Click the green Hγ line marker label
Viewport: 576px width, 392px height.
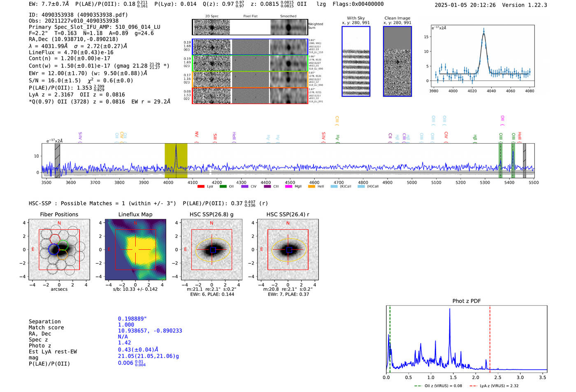point(337,138)
